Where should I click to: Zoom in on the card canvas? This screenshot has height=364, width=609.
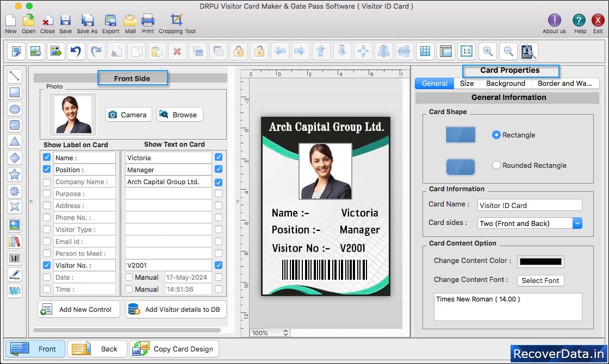point(488,51)
